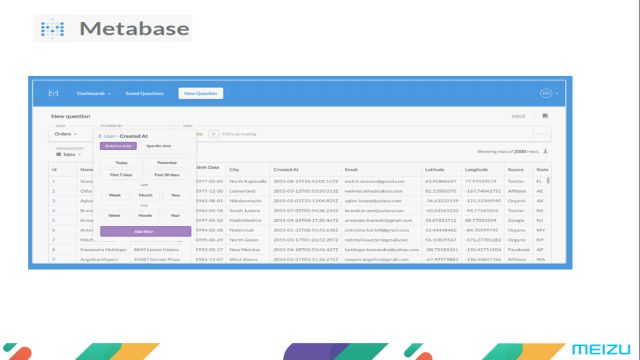The height and width of the screenshot is (360, 640).
Task: Open Saved Questions
Action: coord(144,93)
